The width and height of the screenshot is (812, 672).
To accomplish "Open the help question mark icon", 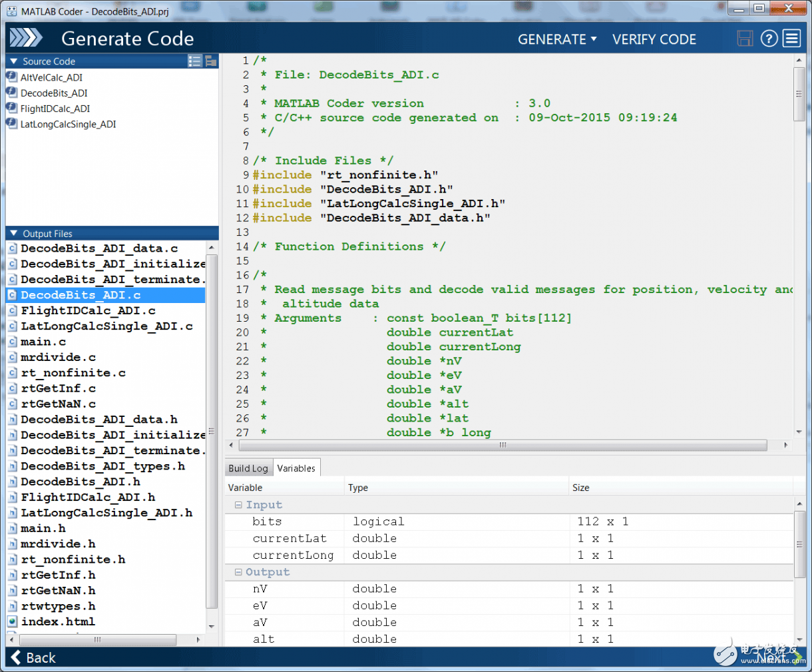I will click(769, 39).
